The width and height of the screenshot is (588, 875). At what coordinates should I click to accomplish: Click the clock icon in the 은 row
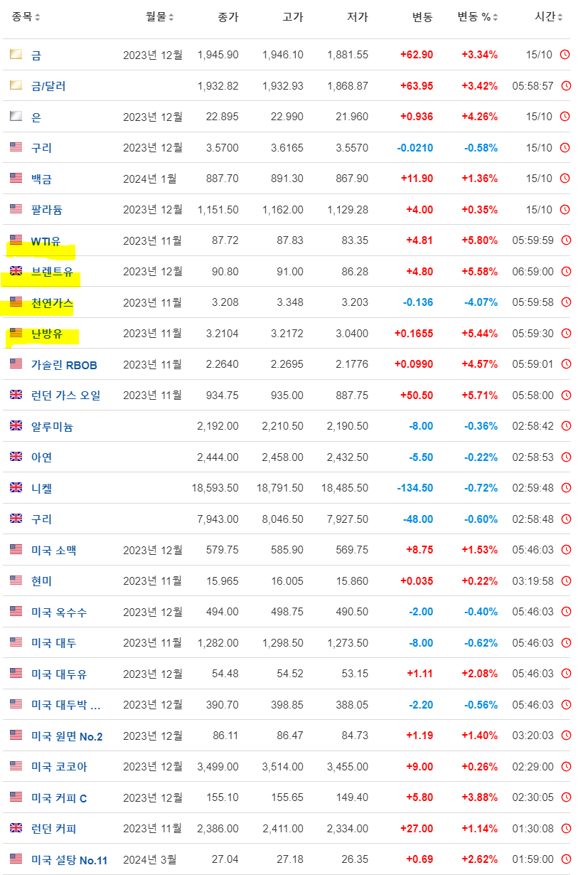click(x=565, y=117)
